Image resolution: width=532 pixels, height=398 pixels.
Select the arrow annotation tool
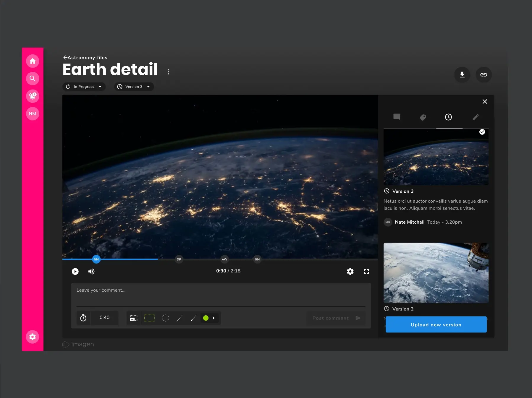(x=193, y=318)
